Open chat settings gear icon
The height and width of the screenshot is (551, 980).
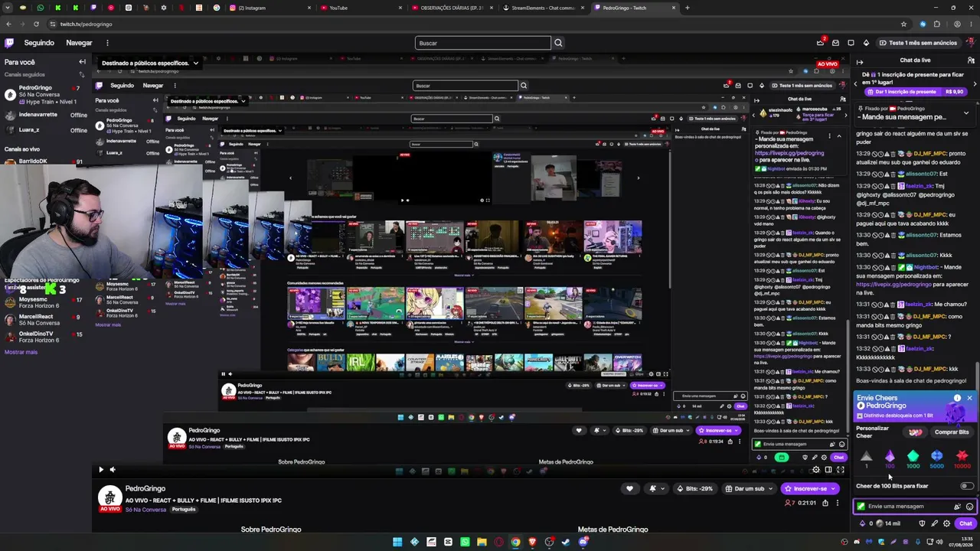[946, 523]
